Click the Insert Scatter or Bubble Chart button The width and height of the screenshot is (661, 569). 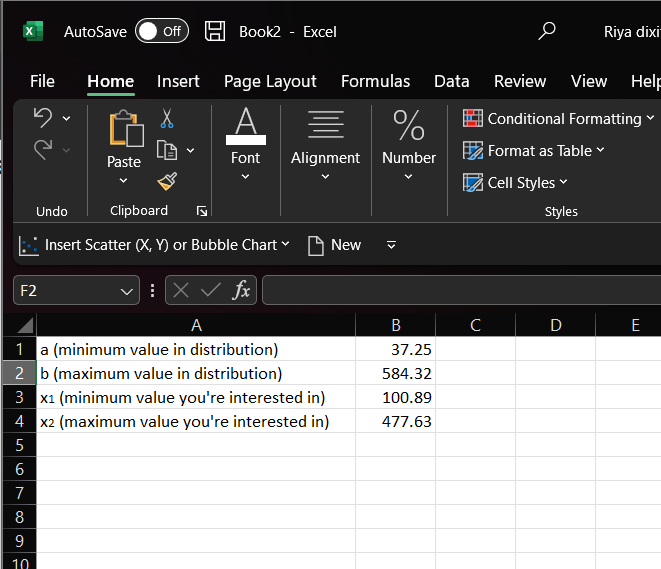pyautogui.click(x=155, y=245)
